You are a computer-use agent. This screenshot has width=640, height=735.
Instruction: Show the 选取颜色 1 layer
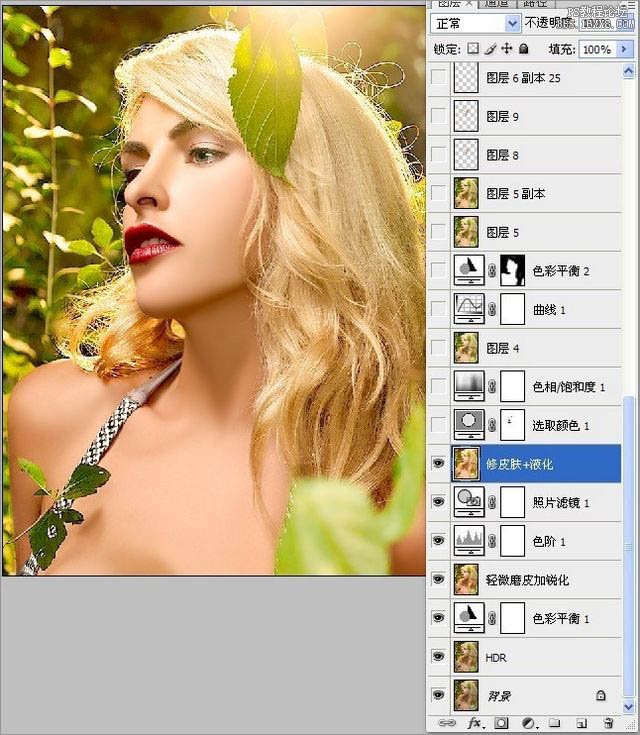pos(438,425)
